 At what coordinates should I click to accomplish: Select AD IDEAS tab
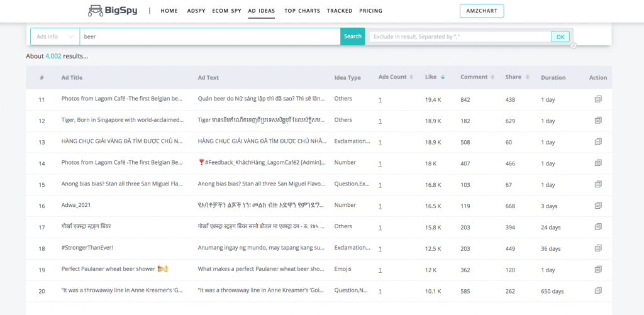pos(262,11)
